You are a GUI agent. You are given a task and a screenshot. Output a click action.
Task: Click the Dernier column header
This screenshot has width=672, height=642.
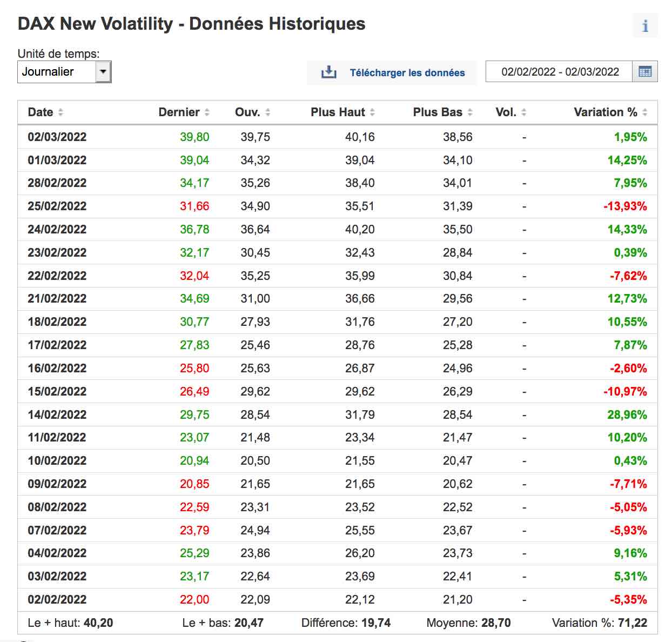(179, 112)
